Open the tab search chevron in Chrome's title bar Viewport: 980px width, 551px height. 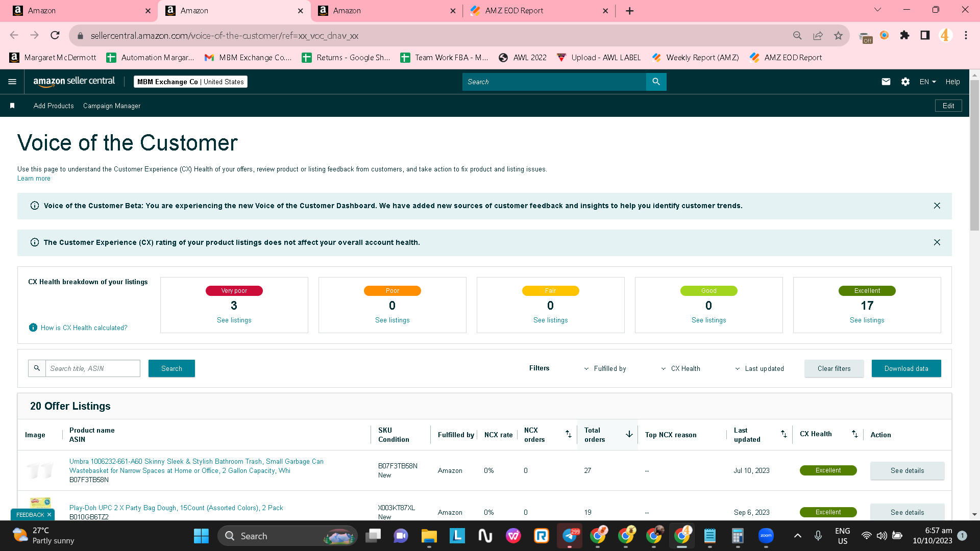click(878, 10)
